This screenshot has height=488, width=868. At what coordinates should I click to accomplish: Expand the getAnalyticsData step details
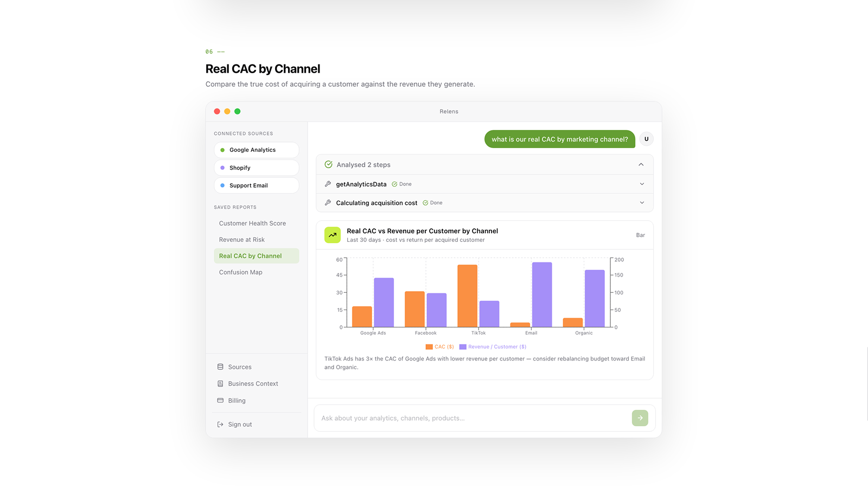pos(642,184)
